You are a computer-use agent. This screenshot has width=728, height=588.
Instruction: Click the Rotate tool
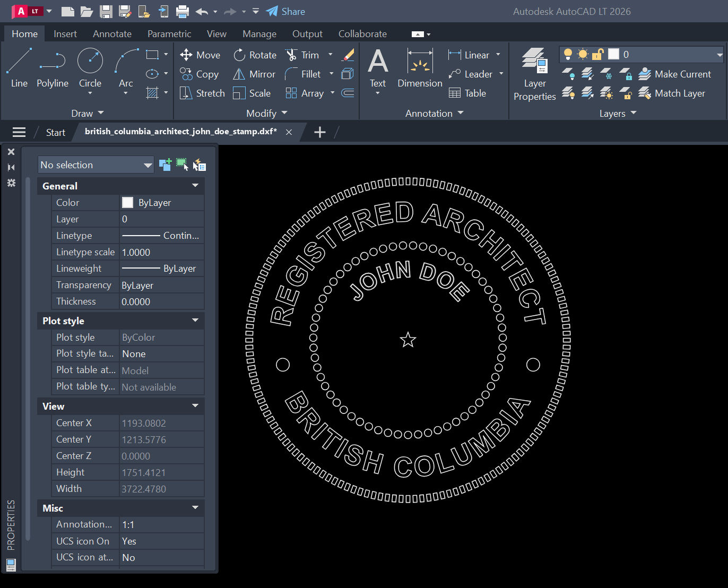[255, 55]
